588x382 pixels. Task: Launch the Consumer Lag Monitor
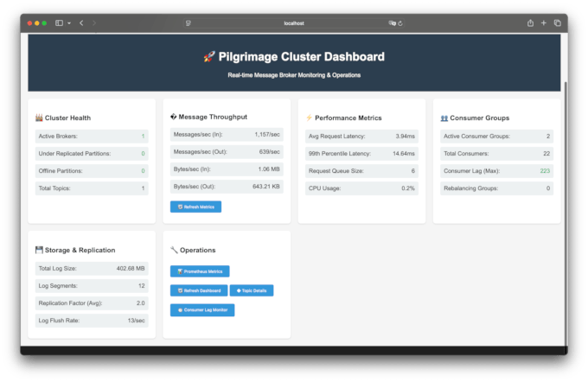(202, 309)
